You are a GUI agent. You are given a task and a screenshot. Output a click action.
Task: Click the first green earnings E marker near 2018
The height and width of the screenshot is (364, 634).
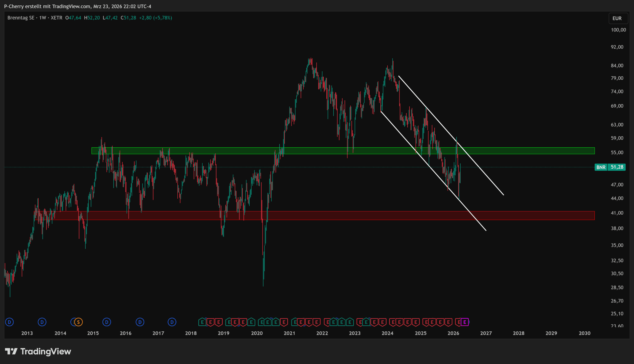pos(202,322)
